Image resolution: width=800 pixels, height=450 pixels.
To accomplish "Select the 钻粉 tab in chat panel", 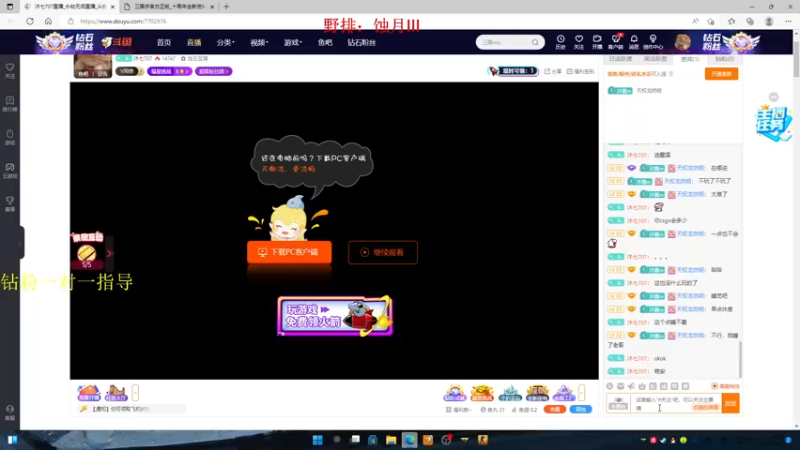I will (724, 59).
